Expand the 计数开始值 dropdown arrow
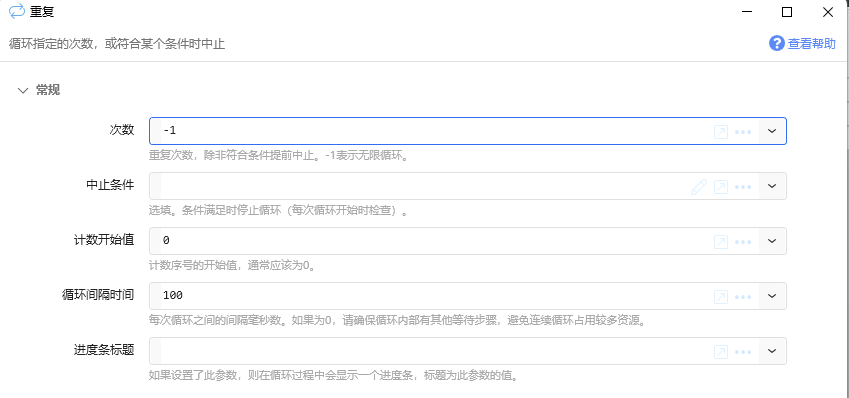The height and width of the screenshot is (398, 849). pyautogui.click(x=772, y=241)
